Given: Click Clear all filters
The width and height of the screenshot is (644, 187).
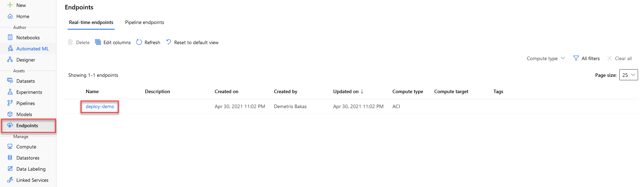Looking at the screenshot, I should 619,58.
